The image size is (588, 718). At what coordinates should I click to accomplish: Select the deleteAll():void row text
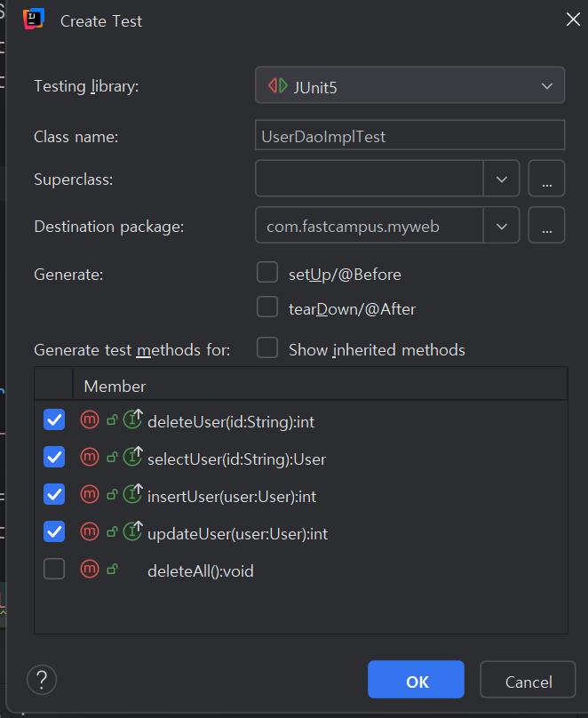click(201, 571)
